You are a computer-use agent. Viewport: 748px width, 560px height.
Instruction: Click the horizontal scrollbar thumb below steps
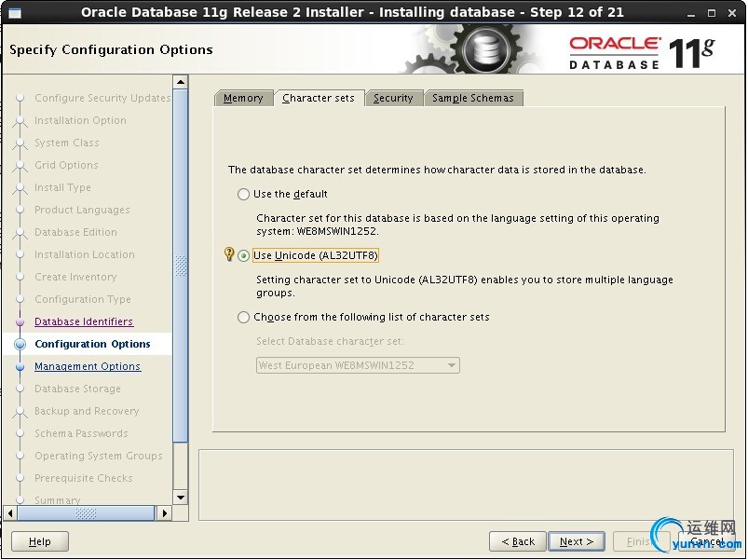click(x=87, y=513)
